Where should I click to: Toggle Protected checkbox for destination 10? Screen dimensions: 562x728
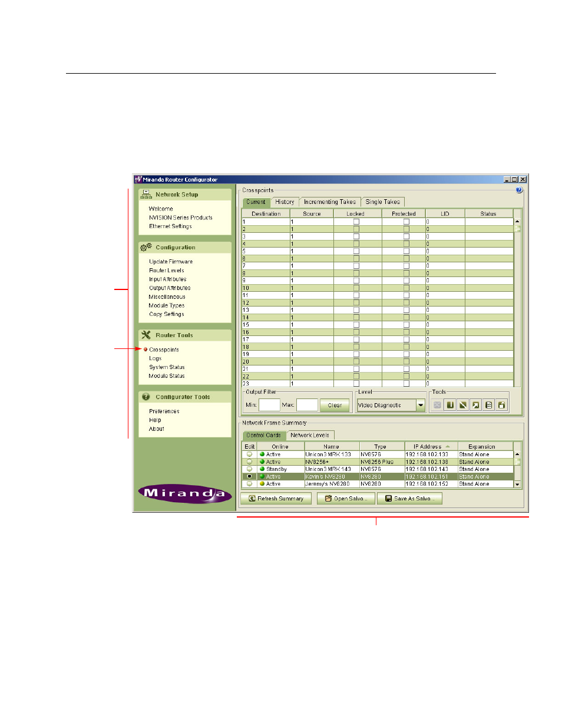(x=406, y=288)
